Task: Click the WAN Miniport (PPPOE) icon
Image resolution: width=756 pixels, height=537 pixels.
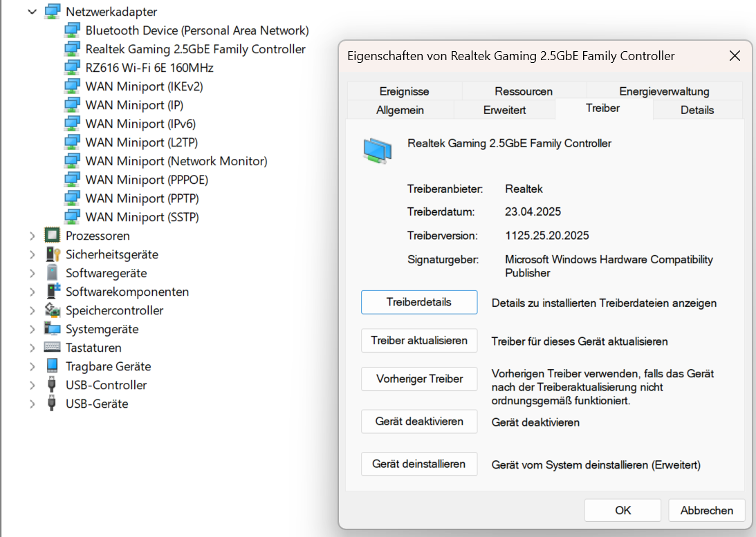Action: tap(72, 180)
